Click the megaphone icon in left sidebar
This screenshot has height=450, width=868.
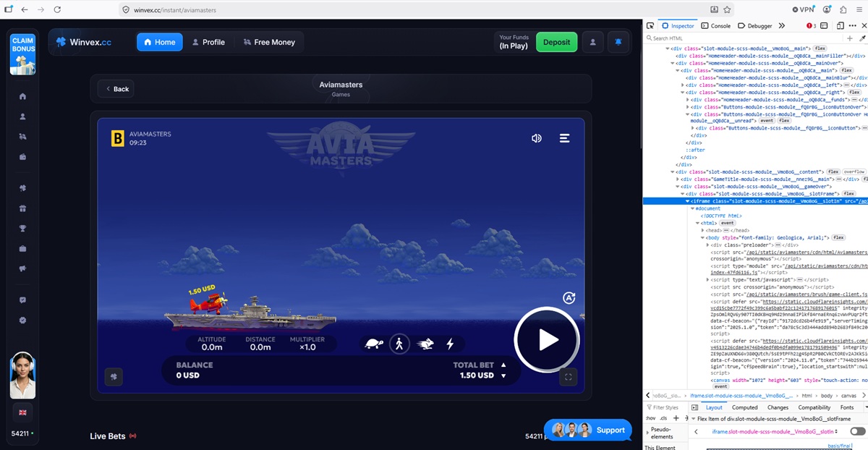tap(23, 269)
